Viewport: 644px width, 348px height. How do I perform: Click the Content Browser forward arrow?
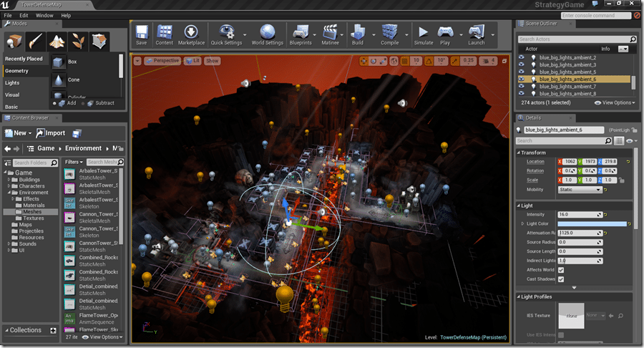click(x=16, y=149)
